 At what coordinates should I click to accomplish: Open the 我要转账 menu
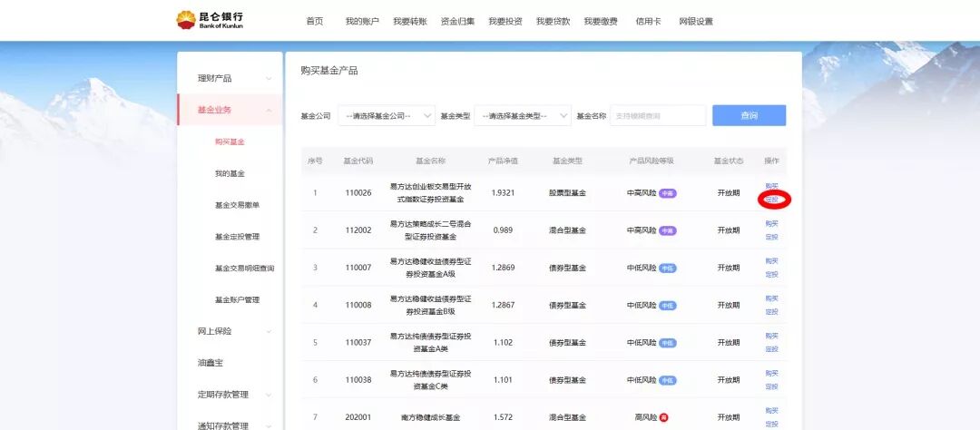tap(410, 21)
